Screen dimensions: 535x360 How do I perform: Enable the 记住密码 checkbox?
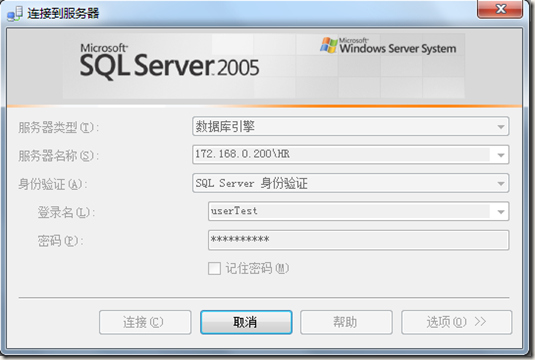[x=214, y=268]
